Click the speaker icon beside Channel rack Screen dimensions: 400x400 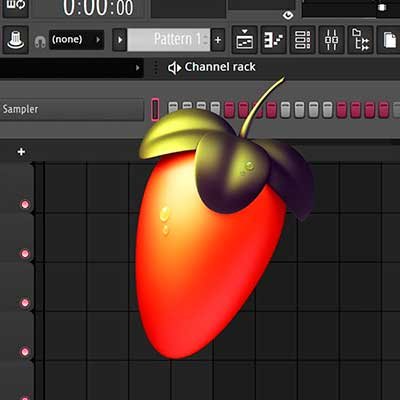click(x=174, y=68)
